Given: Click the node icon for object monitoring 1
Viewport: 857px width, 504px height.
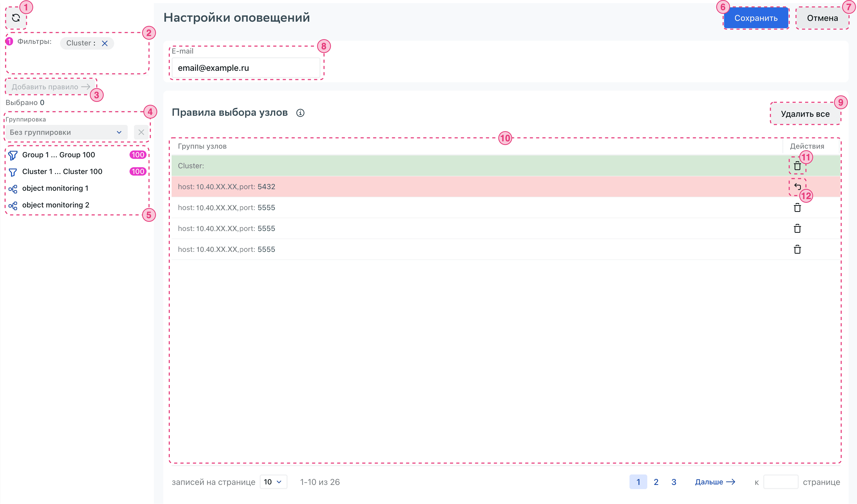Looking at the screenshot, I should click(13, 189).
